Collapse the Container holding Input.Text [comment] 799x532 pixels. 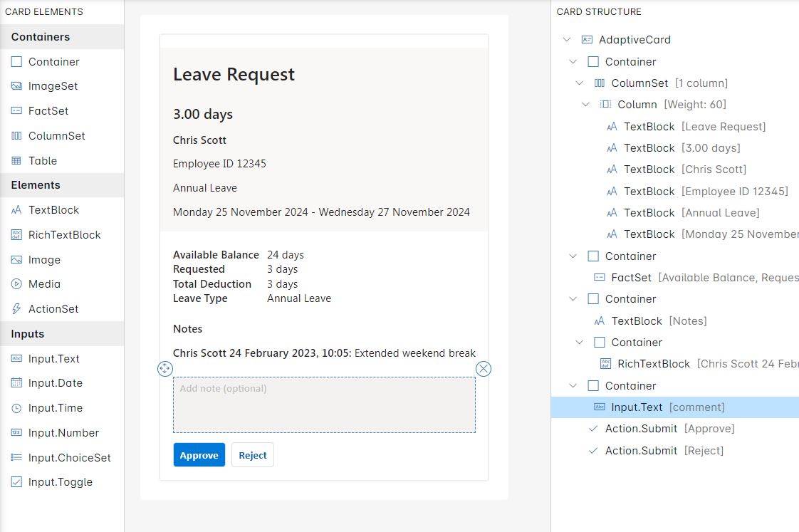[573, 386]
